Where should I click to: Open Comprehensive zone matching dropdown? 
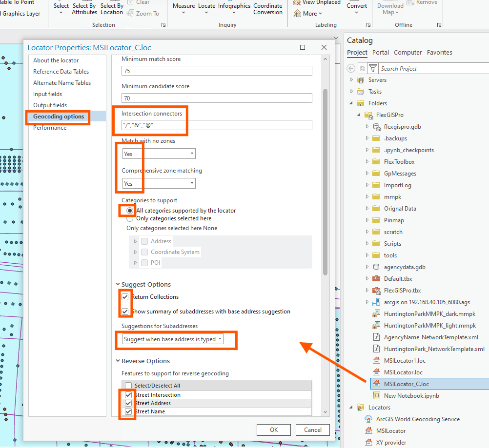(159, 183)
